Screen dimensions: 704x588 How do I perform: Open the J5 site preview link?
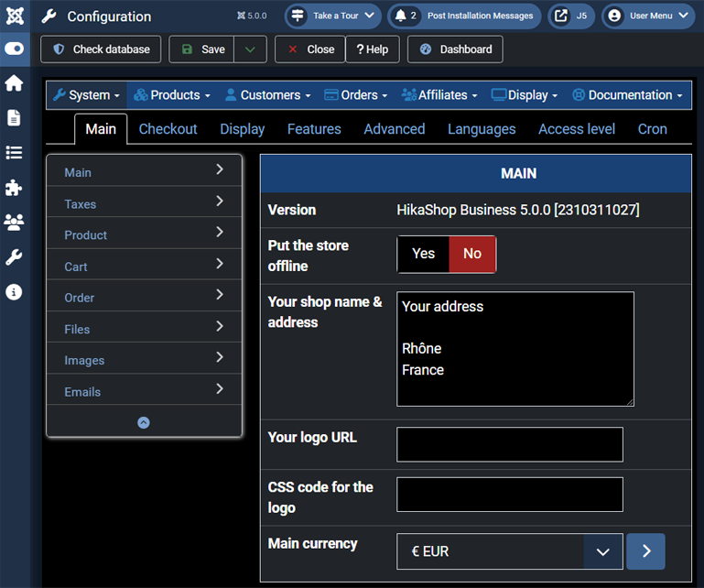pos(571,16)
